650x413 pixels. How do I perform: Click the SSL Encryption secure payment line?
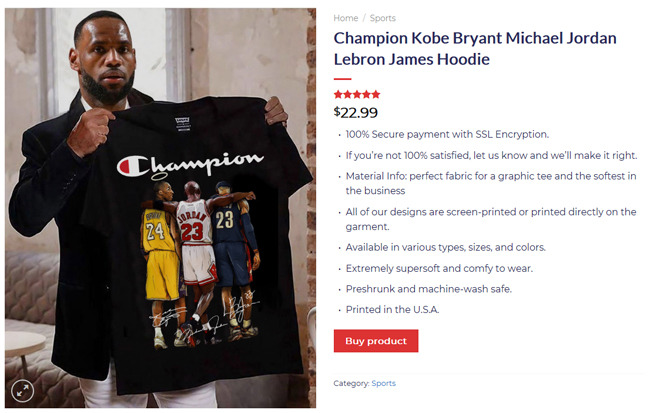[447, 134]
